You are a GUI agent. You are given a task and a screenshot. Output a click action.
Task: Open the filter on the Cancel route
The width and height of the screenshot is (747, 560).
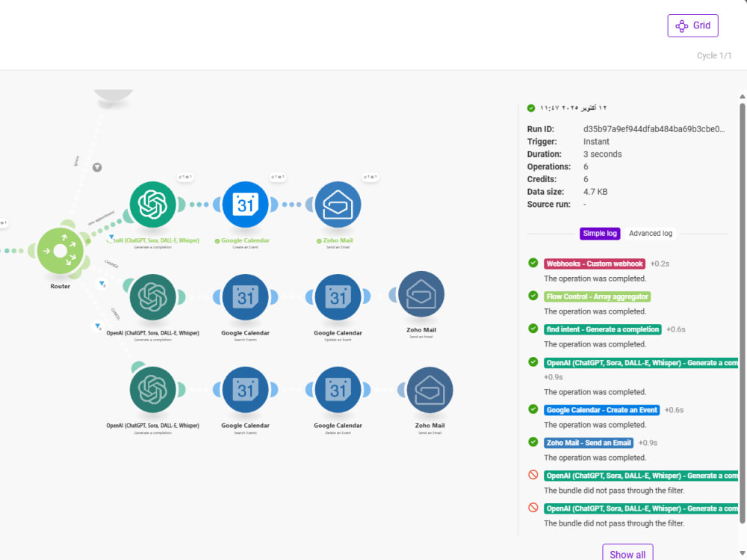coord(98,326)
